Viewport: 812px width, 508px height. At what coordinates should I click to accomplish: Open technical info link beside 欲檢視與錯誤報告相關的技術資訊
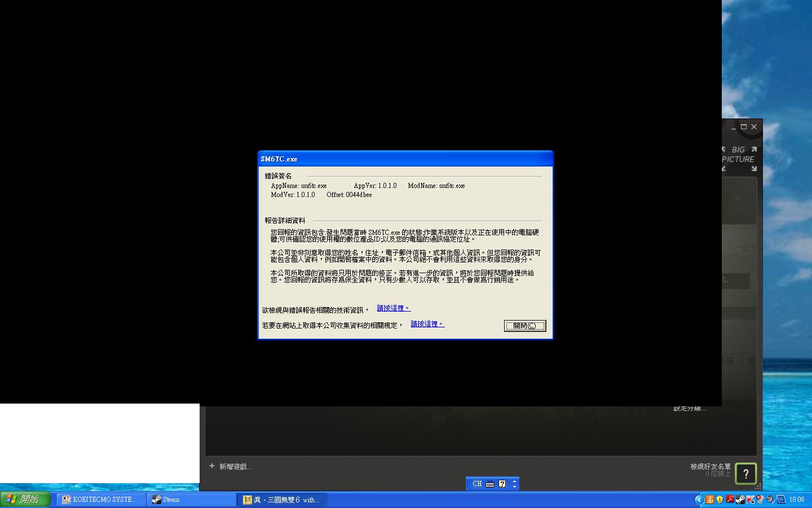[394, 308]
